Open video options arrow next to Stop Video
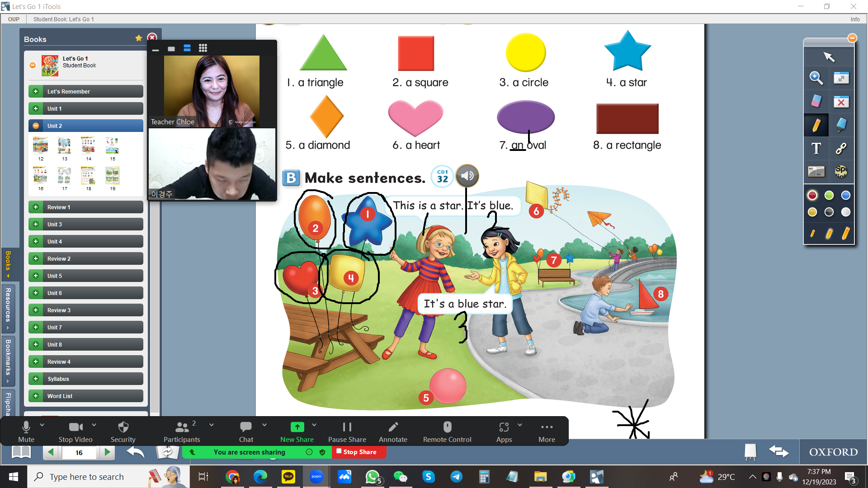 pyautogui.click(x=94, y=425)
